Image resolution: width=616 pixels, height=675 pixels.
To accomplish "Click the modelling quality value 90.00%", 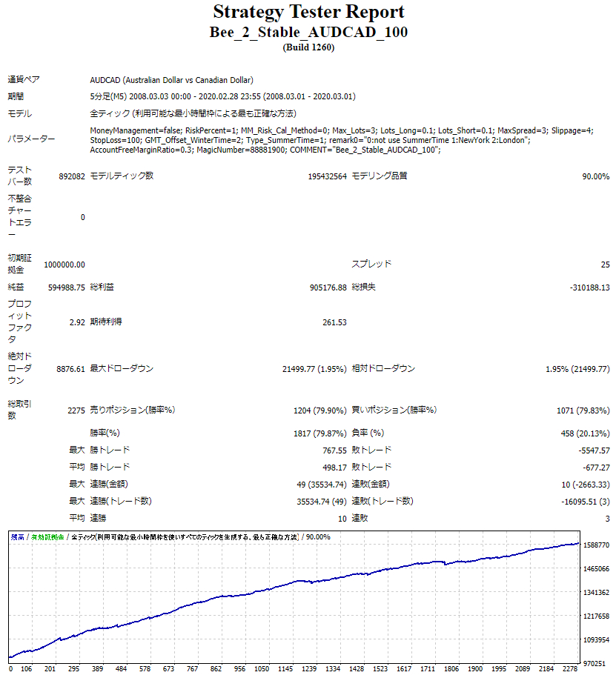I will tap(596, 176).
